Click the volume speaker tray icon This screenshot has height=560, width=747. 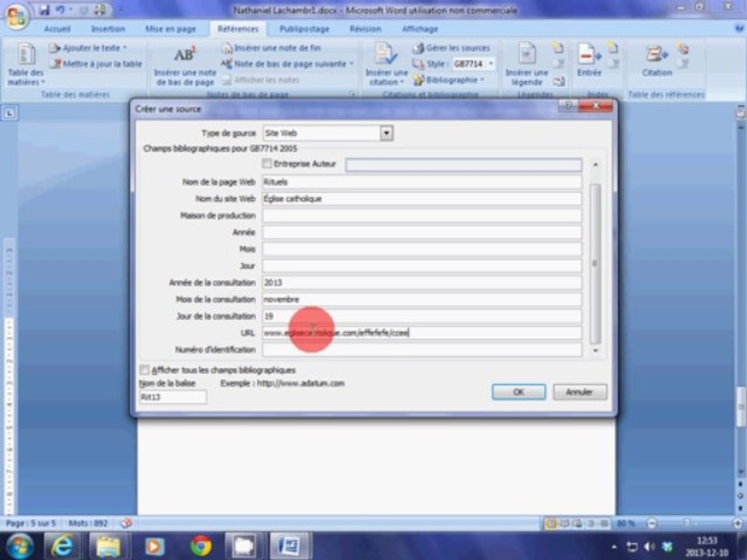pyautogui.click(x=649, y=547)
